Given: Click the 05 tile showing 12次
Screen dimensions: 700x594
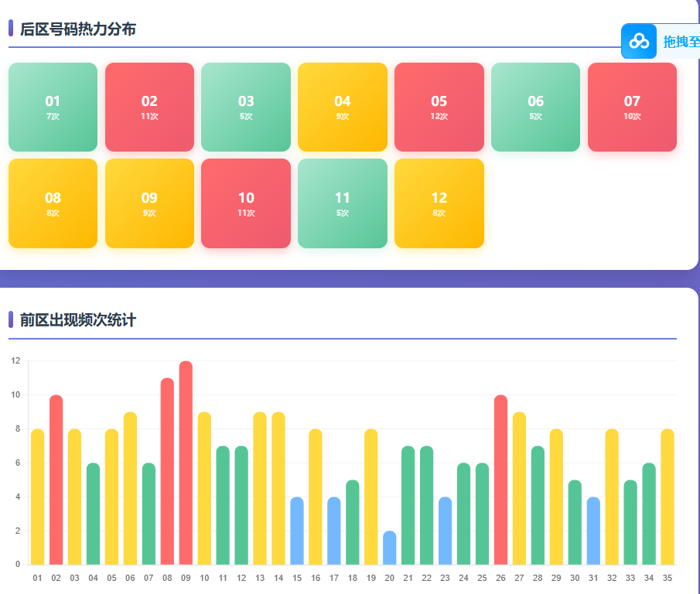Looking at the screenshot, I should coord(439,107).
